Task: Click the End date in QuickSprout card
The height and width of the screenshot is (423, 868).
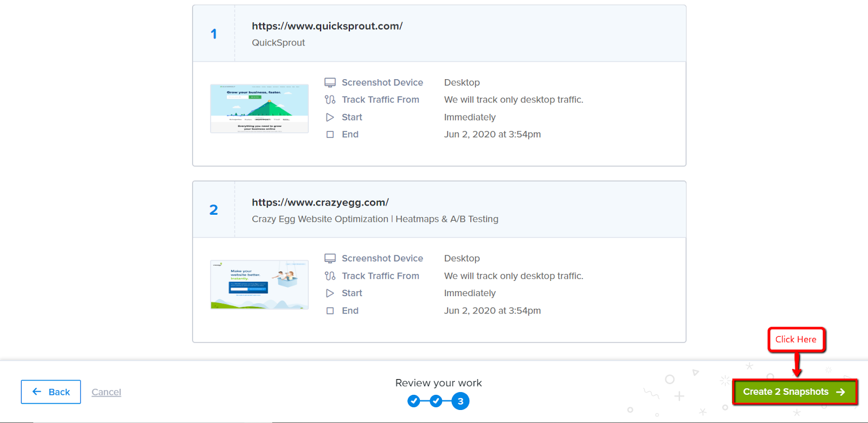Action: 493,134
